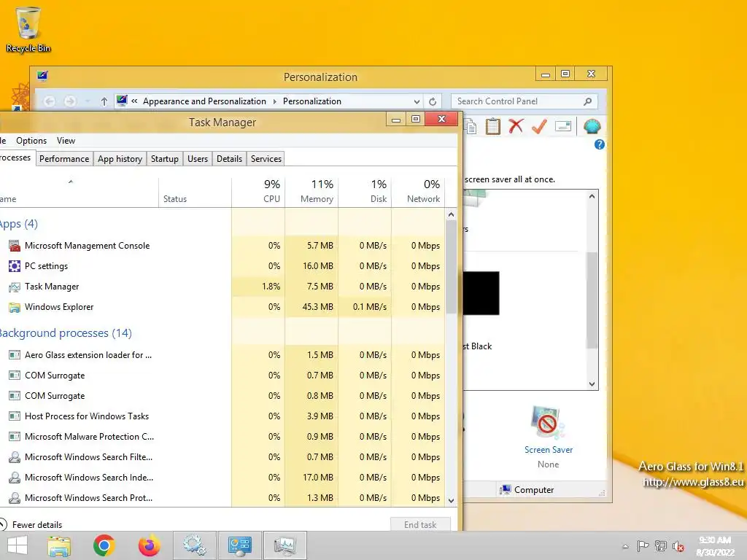The width and height of the screenshot is (747, 560).
Task: Switch to Task Manager taskbar button
Action: [x=285, y=545]
